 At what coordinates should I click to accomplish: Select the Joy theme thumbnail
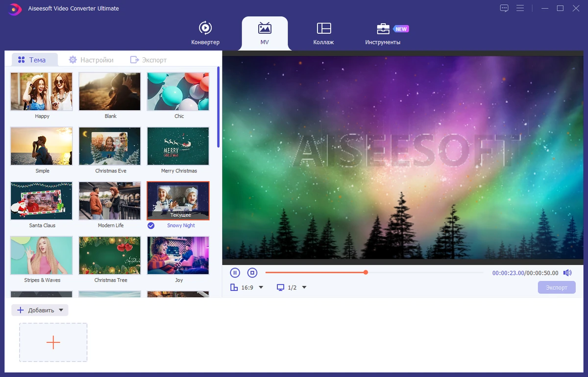point(178,256)
